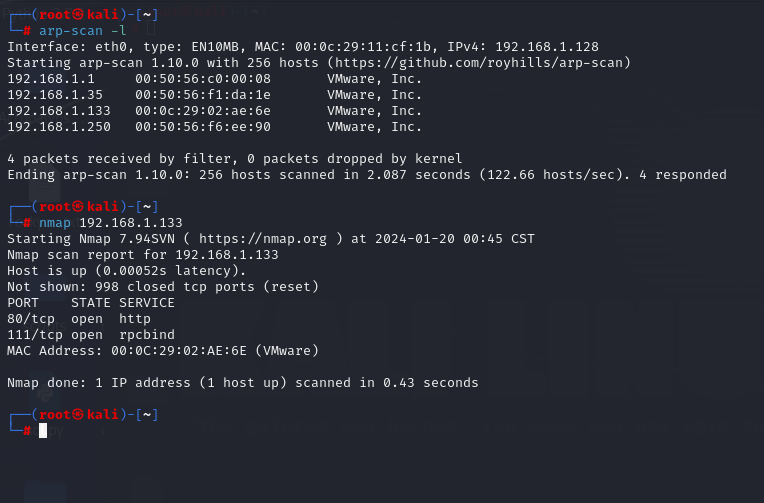Click the 'Ending arp-scan 1.10.0' summary line

click(x=367, y=174)
